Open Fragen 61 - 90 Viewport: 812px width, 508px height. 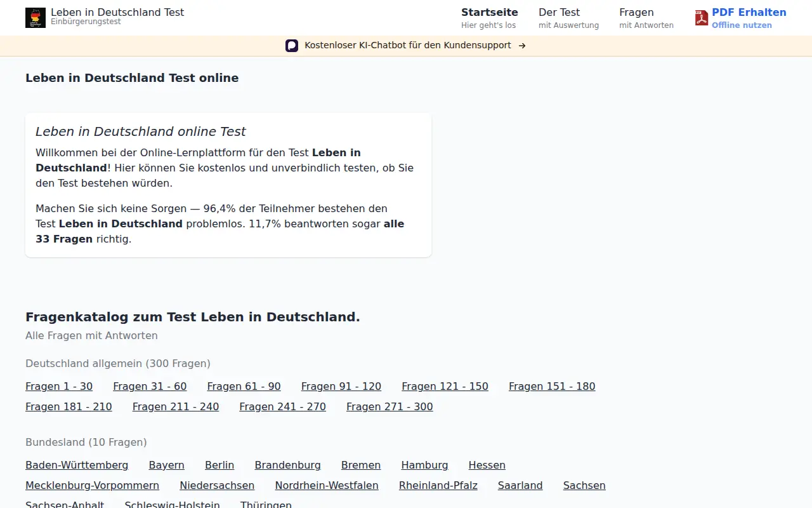(x=244, y=387)
